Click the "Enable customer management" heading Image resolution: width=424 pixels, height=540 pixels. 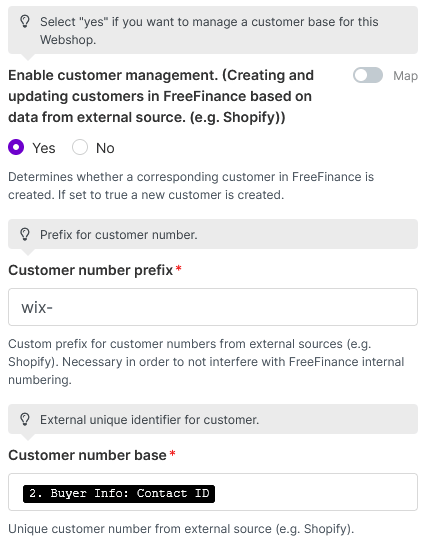click(x=161, y=96)
